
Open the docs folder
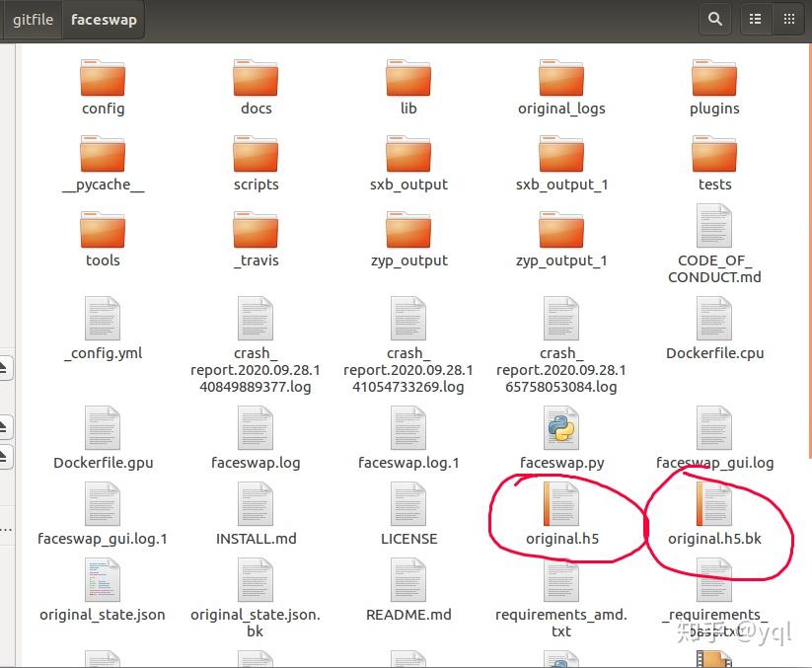(256, 78)
